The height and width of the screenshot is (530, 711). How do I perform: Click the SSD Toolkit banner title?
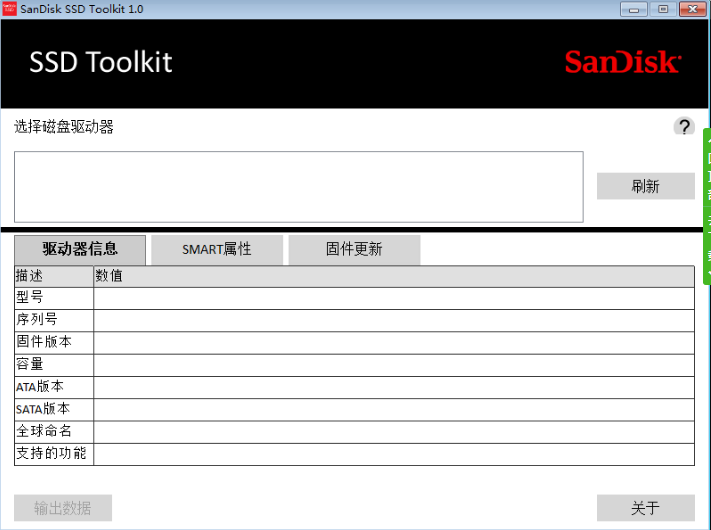click(x=101, y=62)
